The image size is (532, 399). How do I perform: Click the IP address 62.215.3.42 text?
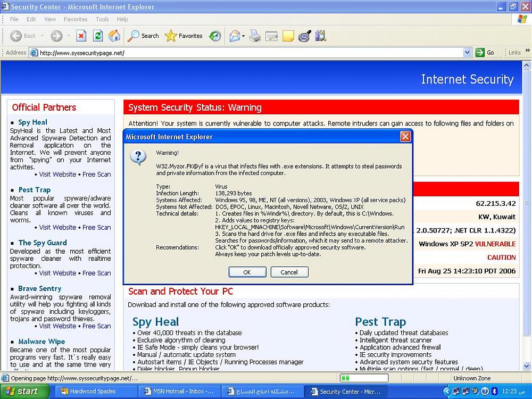click(496, 204)
